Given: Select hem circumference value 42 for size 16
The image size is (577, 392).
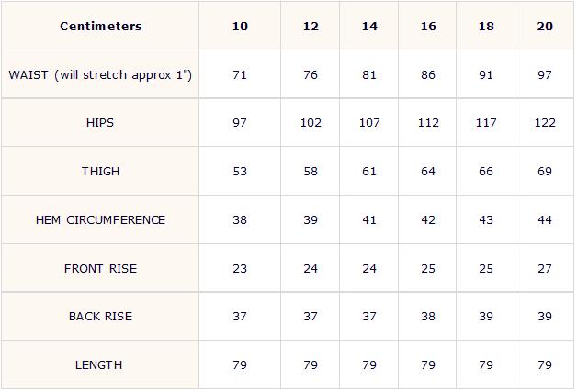Looking at the screenshot, I should [428, 219].
